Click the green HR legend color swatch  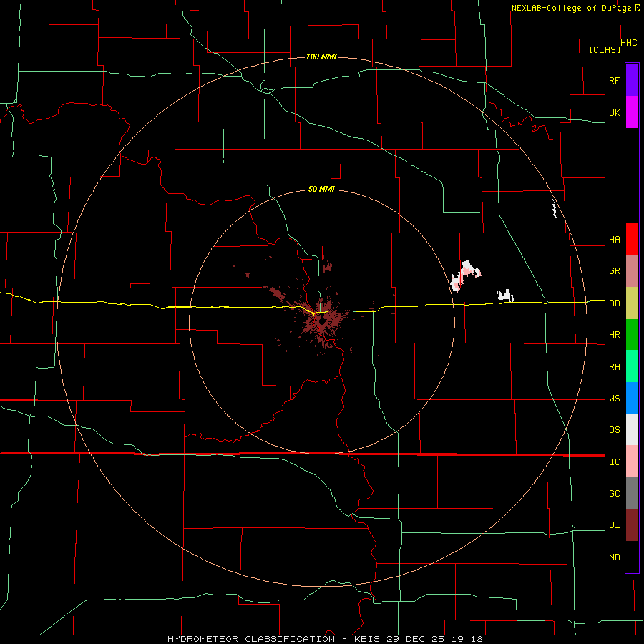(x=632, y=335)
